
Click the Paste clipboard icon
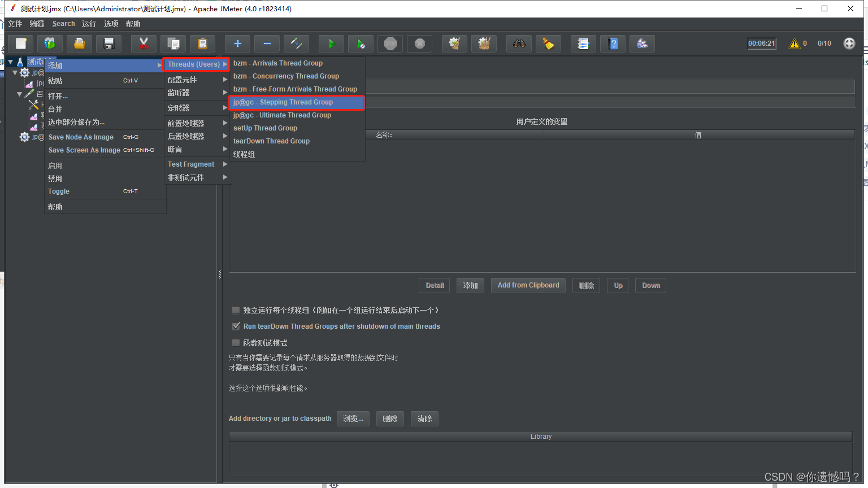pyautogui.click(x=203, y=43)
